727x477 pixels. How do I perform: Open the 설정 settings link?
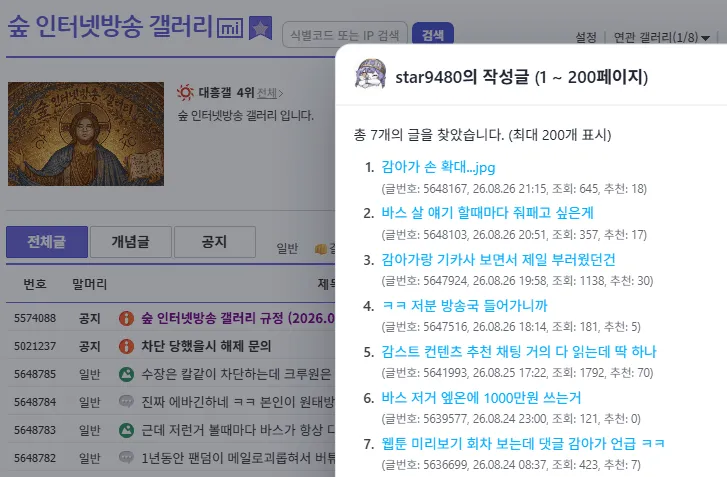click(x=586, y=37)
